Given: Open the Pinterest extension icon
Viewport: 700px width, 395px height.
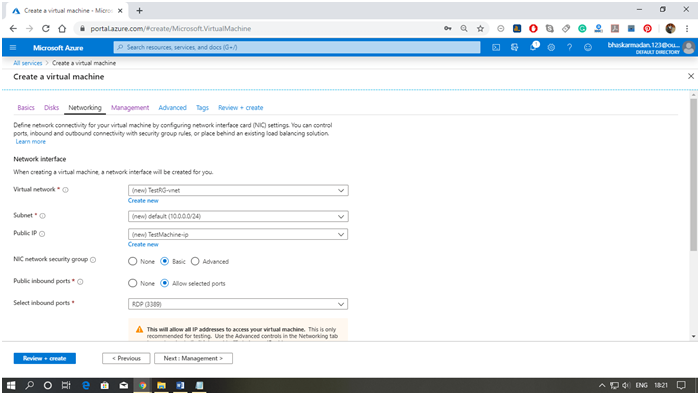Looking at the screenshot, I should point(647,29).
